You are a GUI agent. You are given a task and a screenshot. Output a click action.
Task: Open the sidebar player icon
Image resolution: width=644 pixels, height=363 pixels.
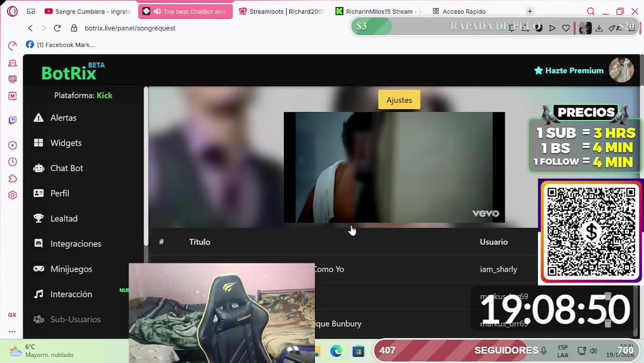[13, 145]
